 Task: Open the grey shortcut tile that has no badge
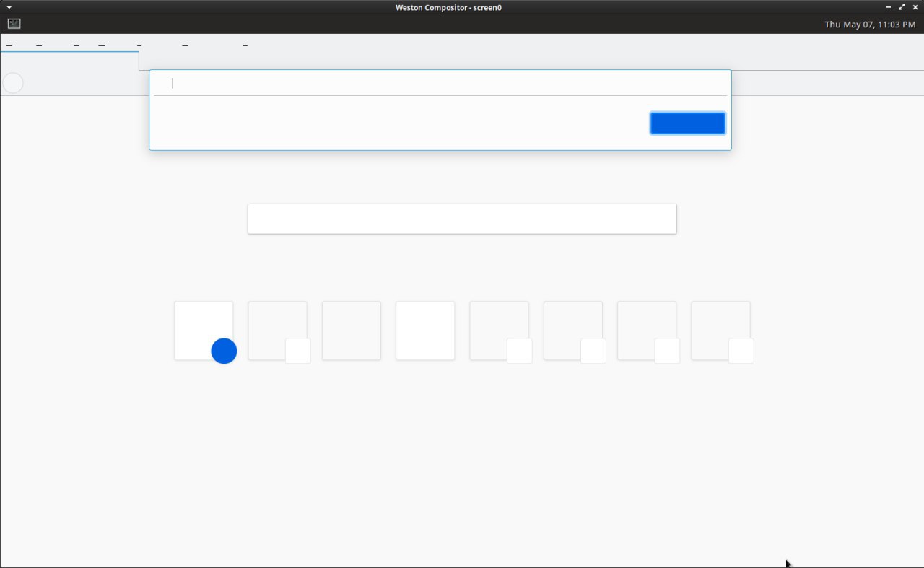tap(352, 331)
